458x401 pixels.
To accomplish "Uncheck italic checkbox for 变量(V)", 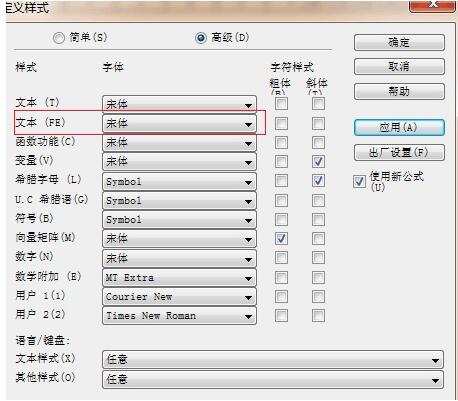I will [318, 162].
